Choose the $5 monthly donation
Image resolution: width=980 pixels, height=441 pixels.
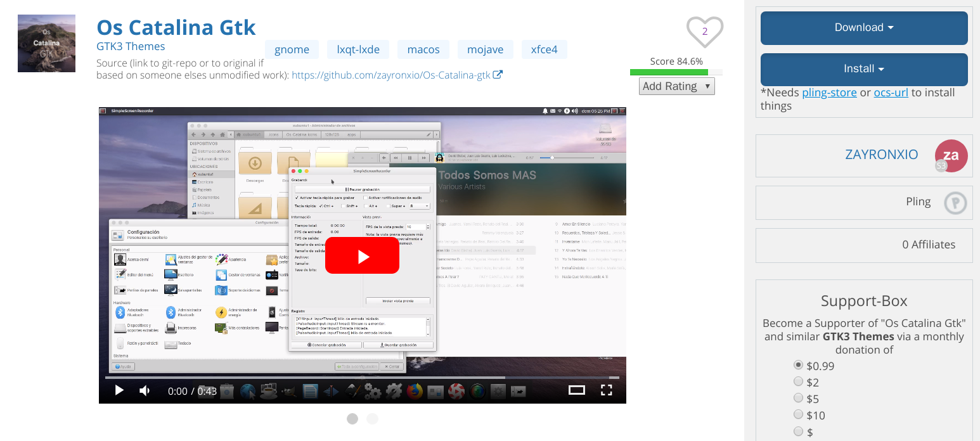798,398
